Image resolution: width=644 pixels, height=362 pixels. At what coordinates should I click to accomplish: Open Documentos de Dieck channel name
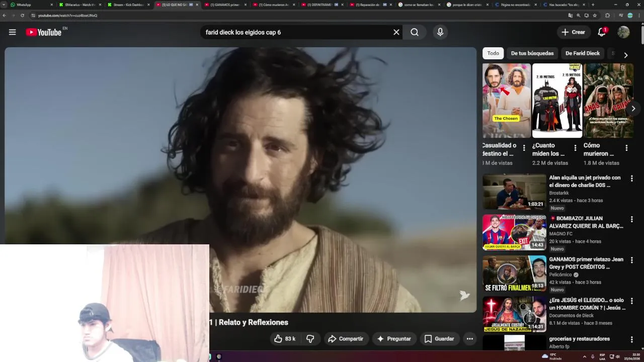[571, 315]
